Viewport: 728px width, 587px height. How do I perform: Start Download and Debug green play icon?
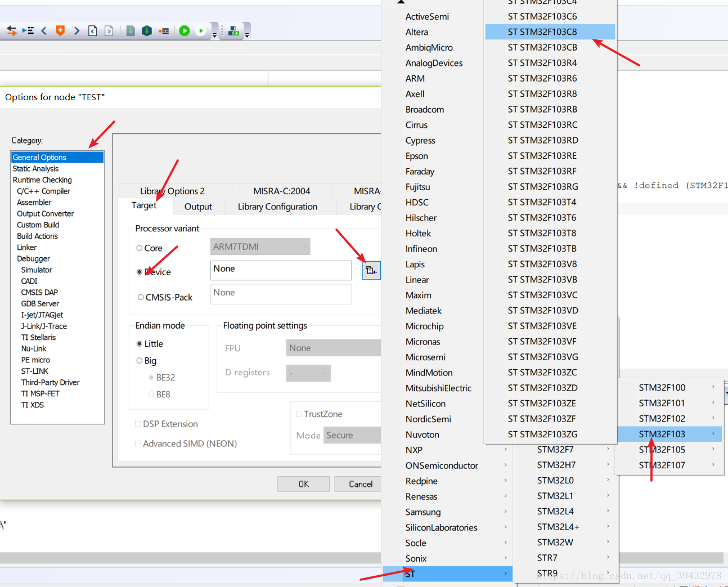click(184, 31)
